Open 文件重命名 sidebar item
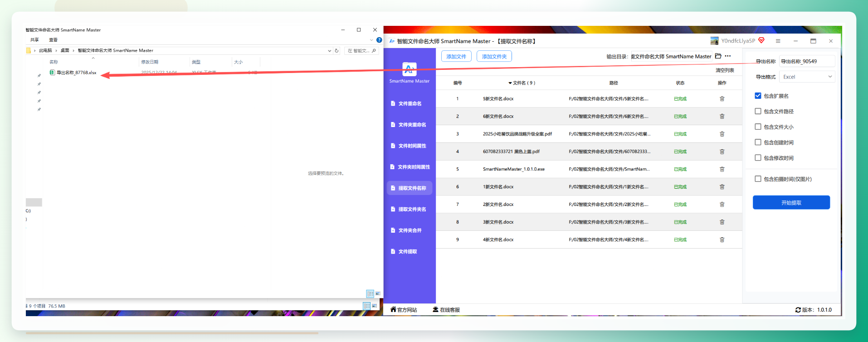The height and width of the screenshot is (342, 868). pyautogui.click(x=410, y=103)
